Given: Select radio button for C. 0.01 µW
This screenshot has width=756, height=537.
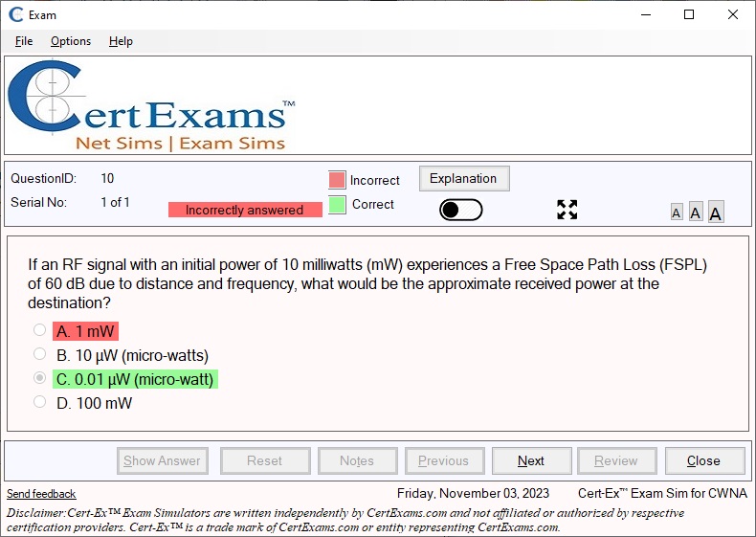Looking at the screenshot, I should [39, 378].
